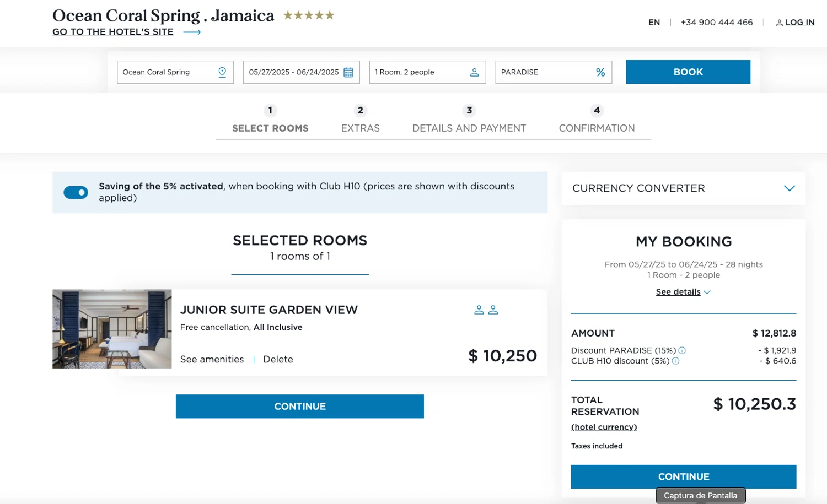Viewport: 827px width, 504px height.
Task: Click the arrow next to Go to the hotel's site
Action: 192,32
